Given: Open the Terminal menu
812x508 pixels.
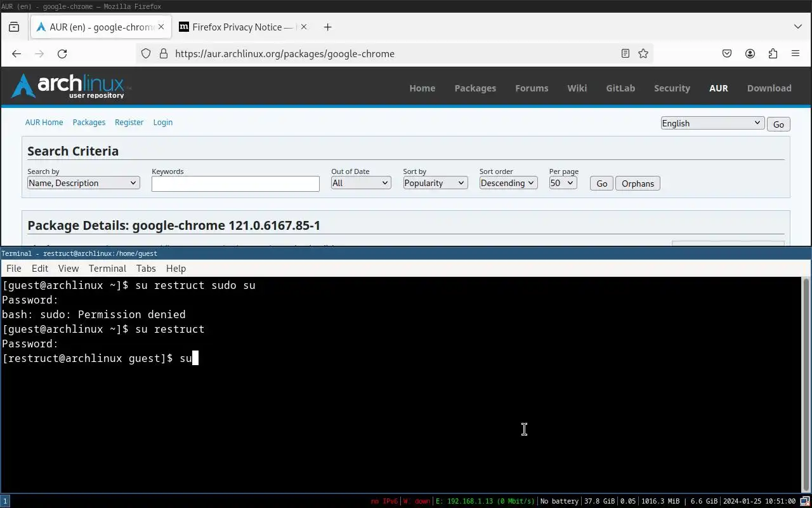Looking at the screenshot, I should [x=107, y=269].
